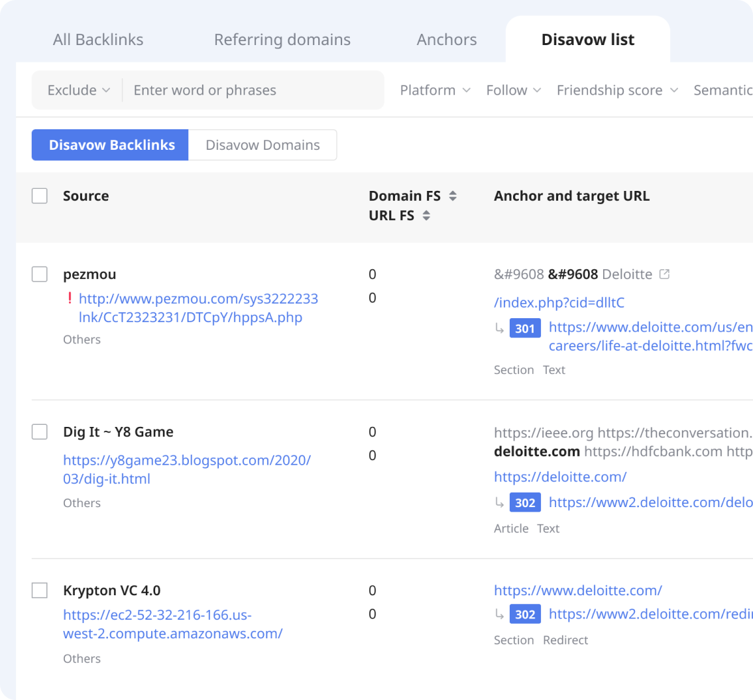753x700 pixels.
Task: Open the Exclude dropdown
Action: point(79,90)
